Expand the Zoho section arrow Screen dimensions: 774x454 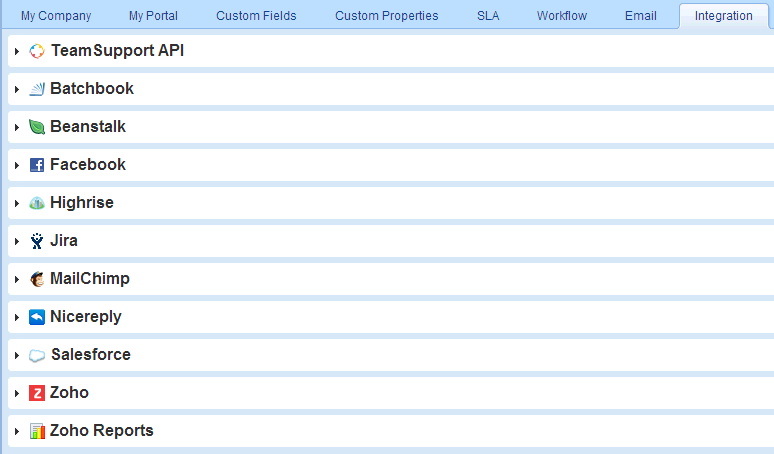point(17,393)
